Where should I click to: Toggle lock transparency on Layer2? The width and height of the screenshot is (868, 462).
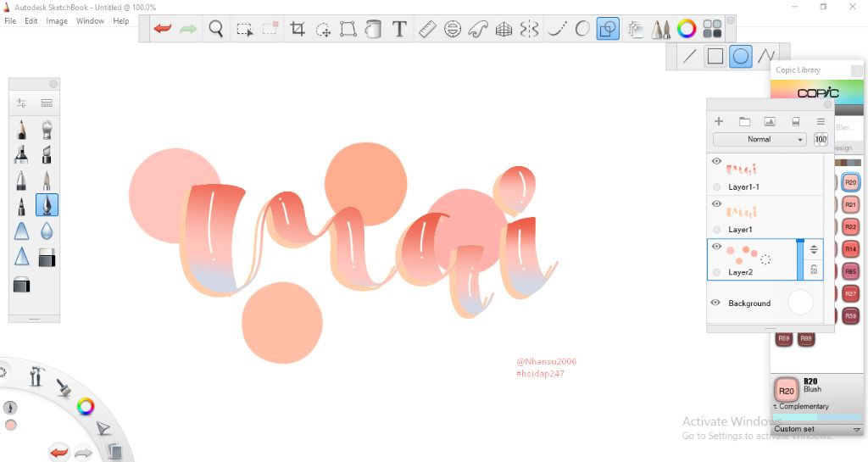[x=814, y=270]
